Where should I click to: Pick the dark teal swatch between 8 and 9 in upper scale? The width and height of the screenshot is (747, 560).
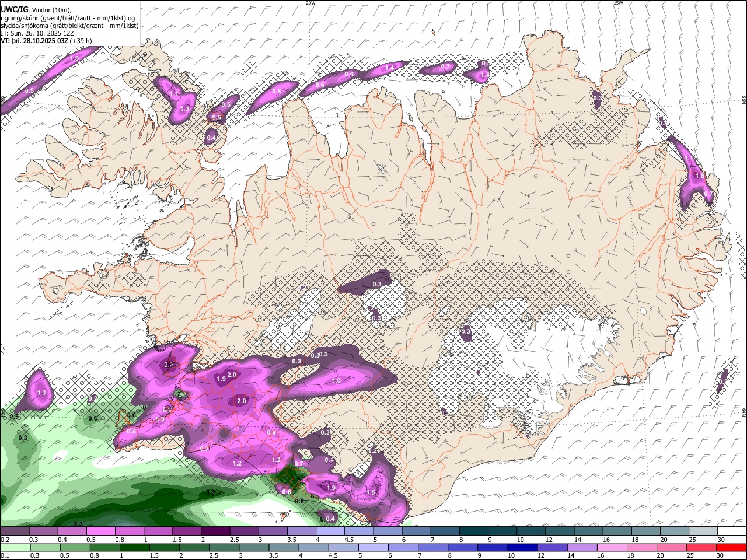point(474,531)
